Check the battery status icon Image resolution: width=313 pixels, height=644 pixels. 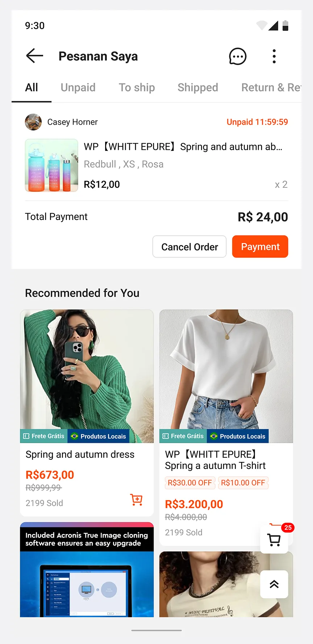pos(285,26)
